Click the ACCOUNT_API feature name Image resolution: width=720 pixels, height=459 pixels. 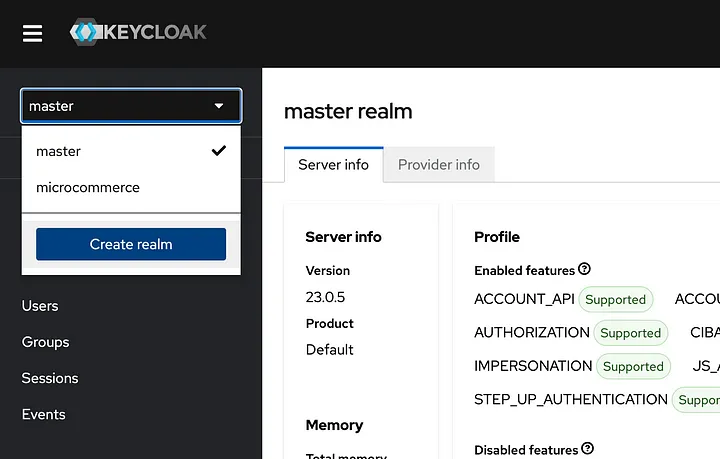[524, 299]
